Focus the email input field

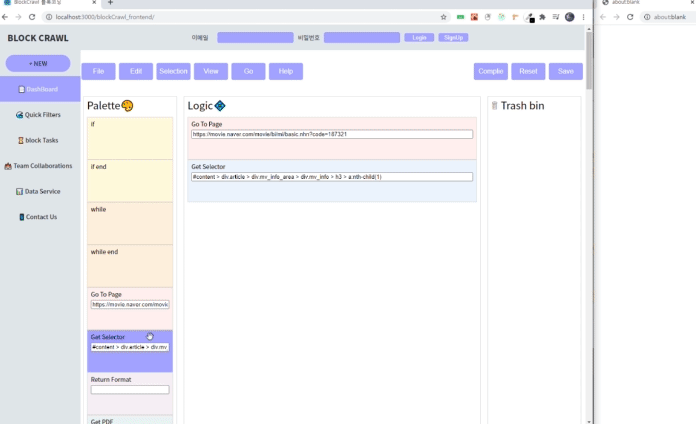coord(255,38)
